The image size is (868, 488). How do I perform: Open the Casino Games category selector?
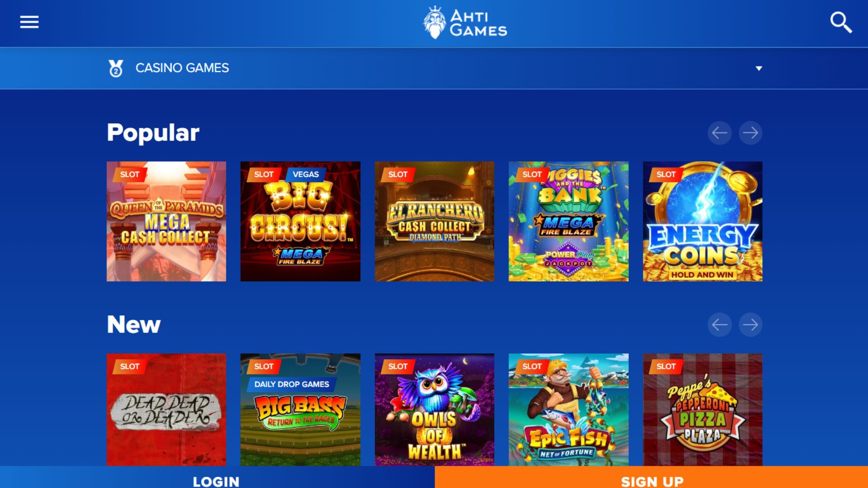[x=434, y=68]
